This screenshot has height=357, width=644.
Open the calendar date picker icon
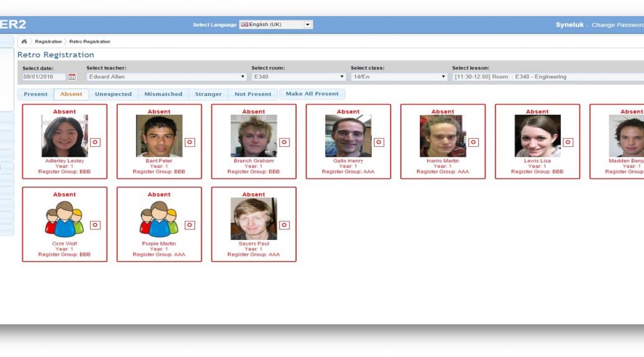tap(72, 77)
